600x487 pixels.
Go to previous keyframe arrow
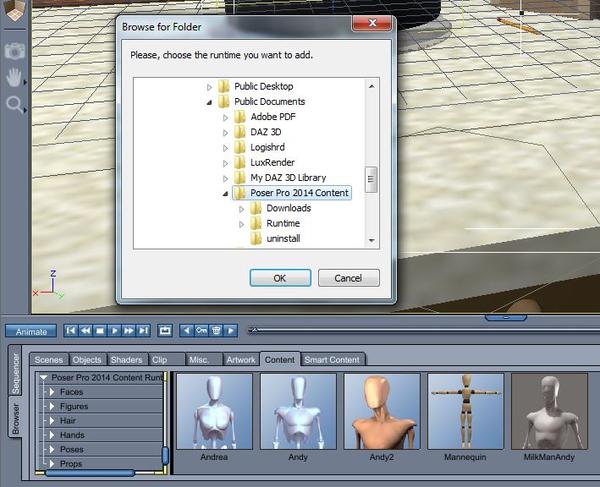tap(187, 331)
